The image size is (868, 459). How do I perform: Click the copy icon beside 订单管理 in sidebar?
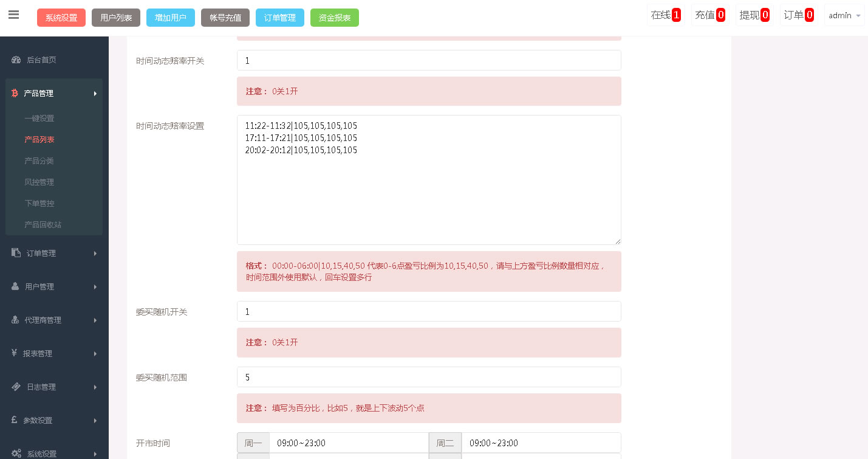click(16, 253)
